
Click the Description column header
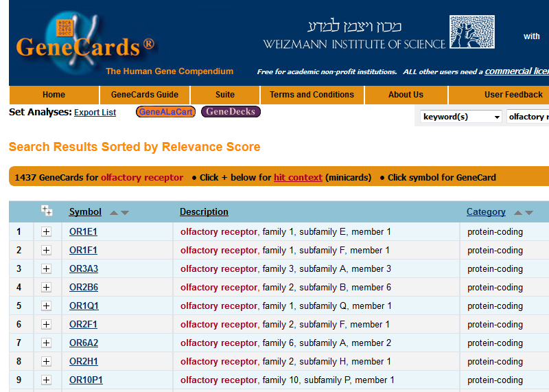point(204,212)
